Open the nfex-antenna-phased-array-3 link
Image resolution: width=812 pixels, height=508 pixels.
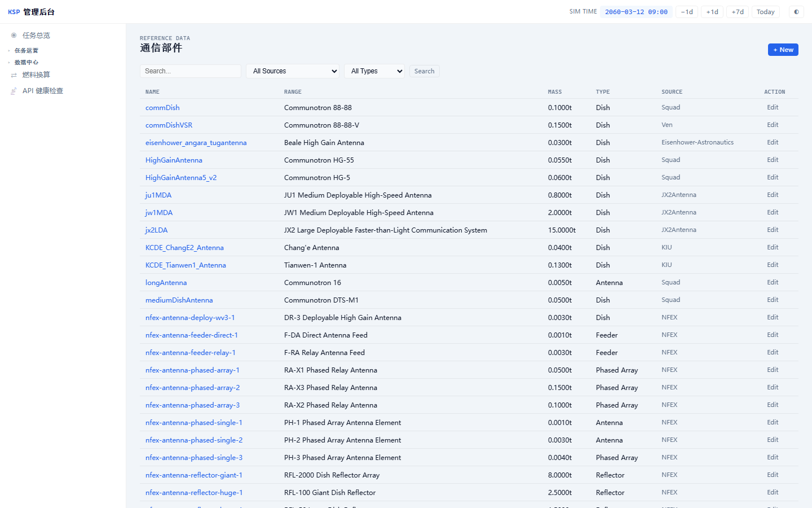(192, 405)
